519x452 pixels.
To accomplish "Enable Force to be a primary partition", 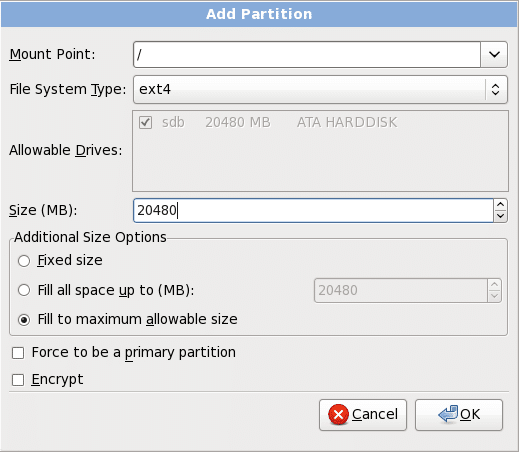I will click(x=18, y=353).
